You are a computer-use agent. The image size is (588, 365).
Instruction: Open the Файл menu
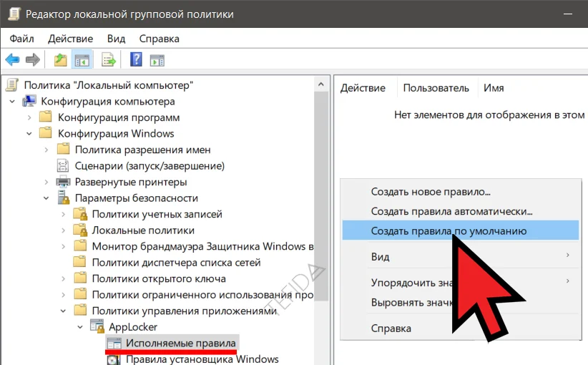click(x=21, y=39)
